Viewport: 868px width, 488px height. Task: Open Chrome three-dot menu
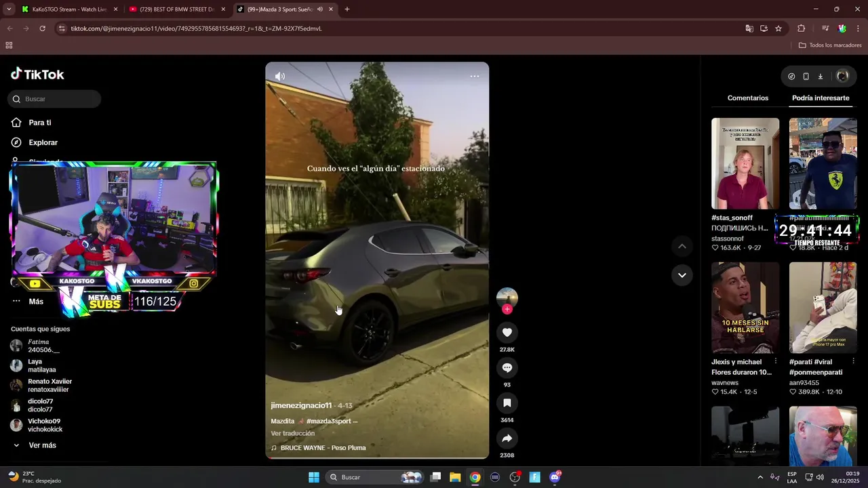click(x=859, y=28)
